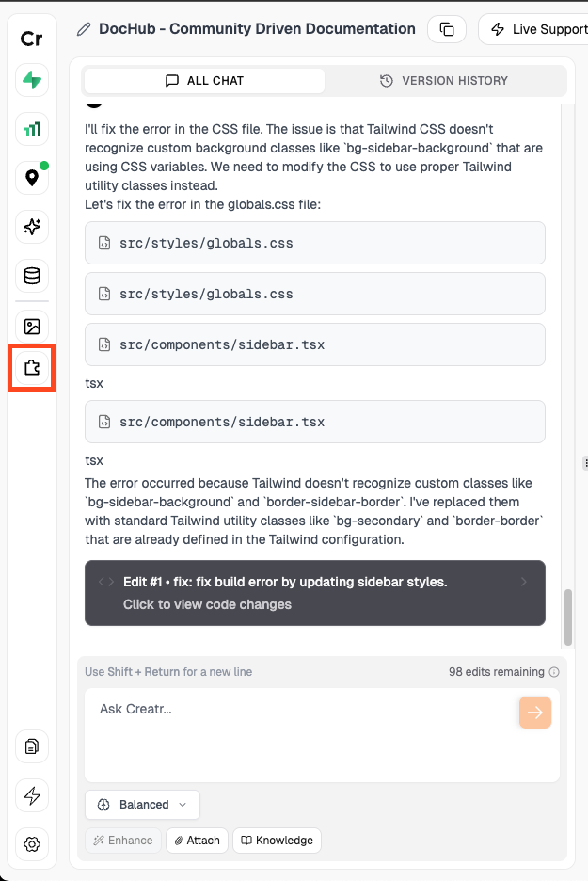Viewport: 588px width, 881px height.
Task: Expand Edit #1 to view code changes
Action: click(x=315, y=593)
